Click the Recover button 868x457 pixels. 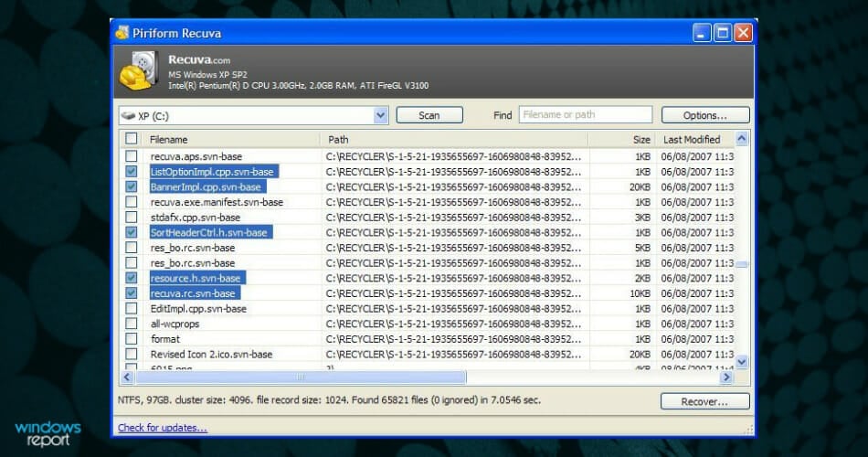(x=704, y=401)
